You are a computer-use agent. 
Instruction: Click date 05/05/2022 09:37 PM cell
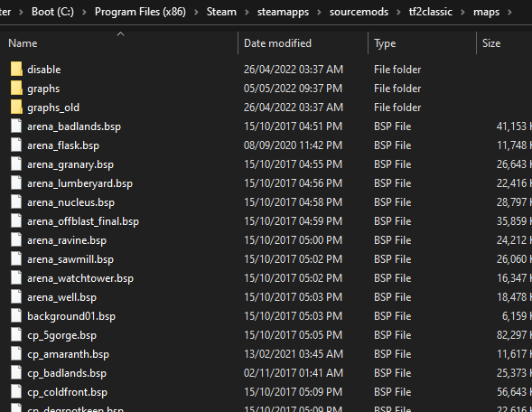click(x=294, y=89)
